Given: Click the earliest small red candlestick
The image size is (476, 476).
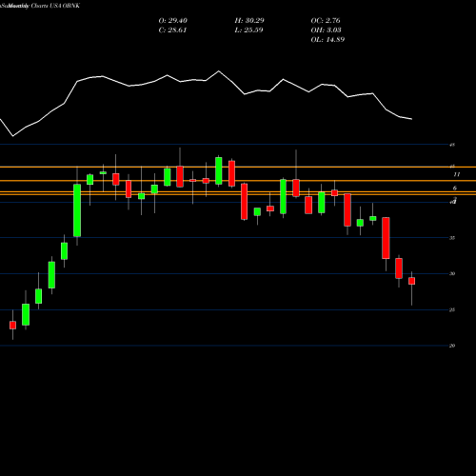Looking at the screenshot, I should tap(12, 325).
